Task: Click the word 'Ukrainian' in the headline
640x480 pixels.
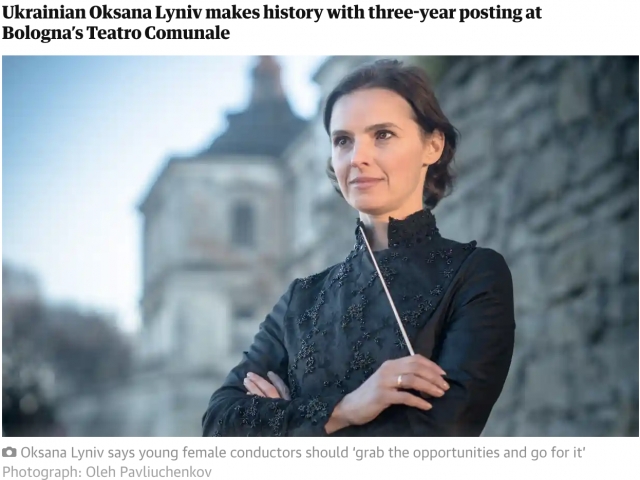Action: click(43, 13)
